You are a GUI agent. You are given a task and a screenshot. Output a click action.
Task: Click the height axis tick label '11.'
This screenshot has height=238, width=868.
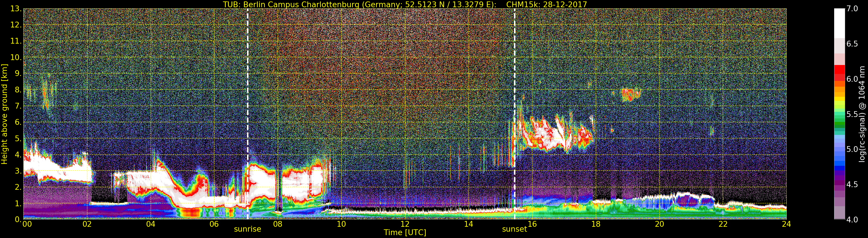click(x=16, y=41)
